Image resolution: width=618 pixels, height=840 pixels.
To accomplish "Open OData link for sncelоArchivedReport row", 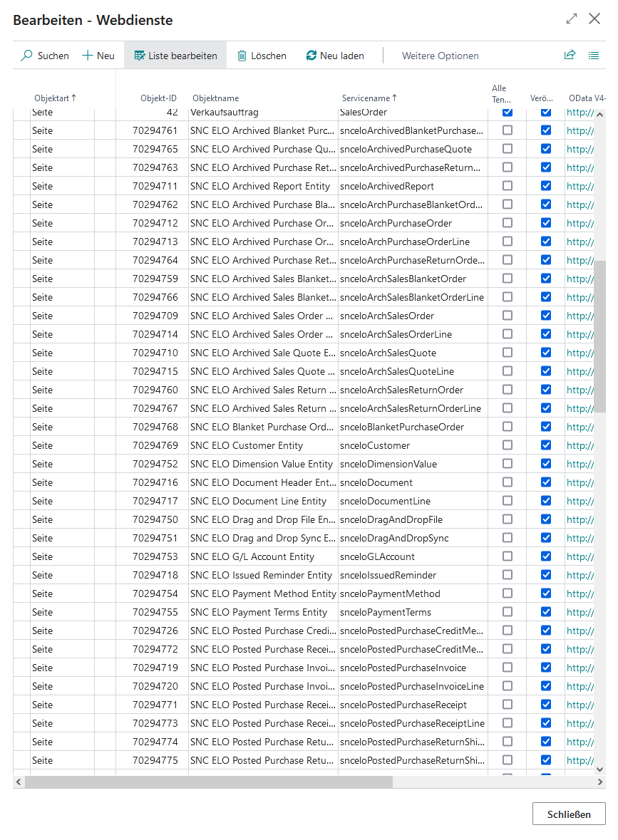I will (580, 186).
